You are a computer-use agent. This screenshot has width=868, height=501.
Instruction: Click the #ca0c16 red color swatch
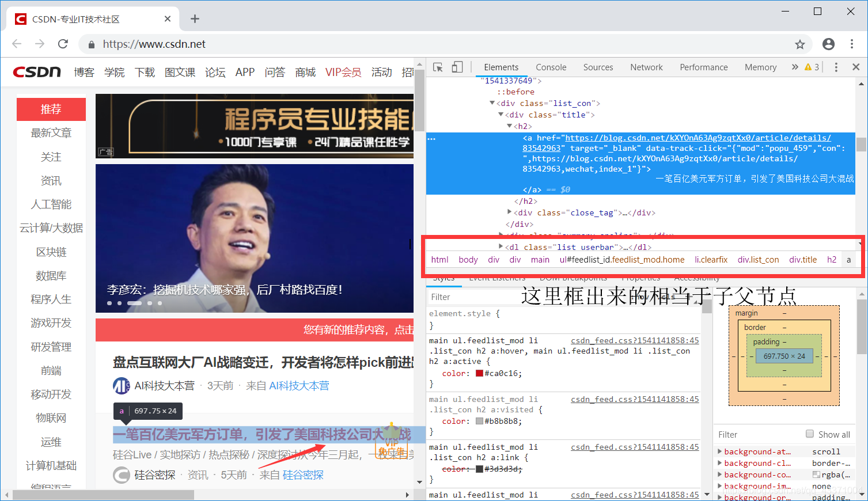point(479,373)
